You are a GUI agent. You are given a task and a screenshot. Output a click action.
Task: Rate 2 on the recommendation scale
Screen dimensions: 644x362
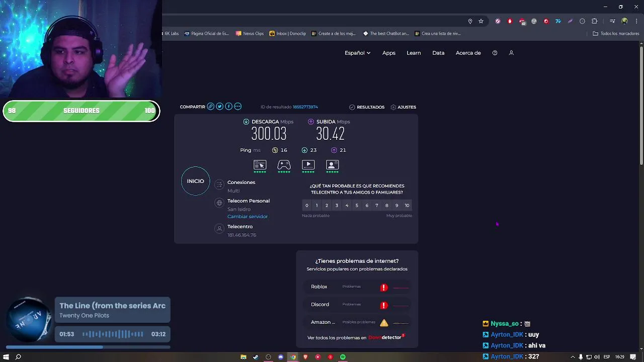[x=327, y=205]
